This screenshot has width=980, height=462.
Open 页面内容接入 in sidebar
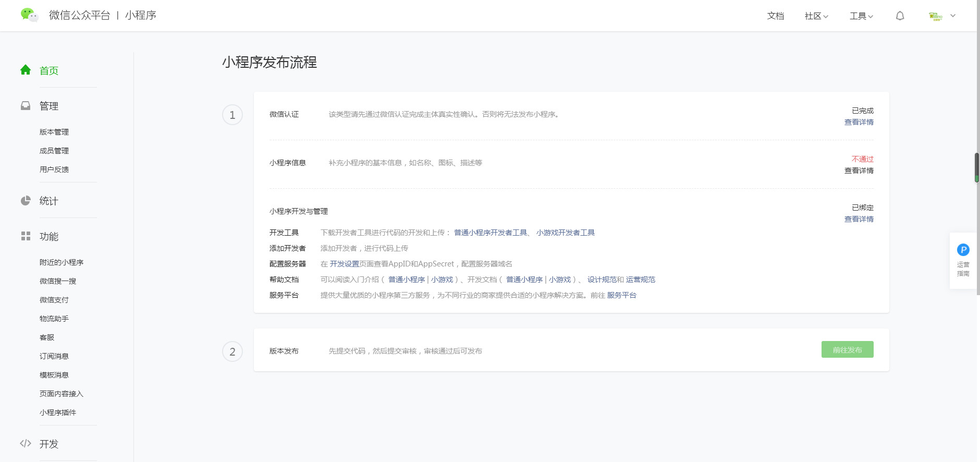(x=62, y=394)
